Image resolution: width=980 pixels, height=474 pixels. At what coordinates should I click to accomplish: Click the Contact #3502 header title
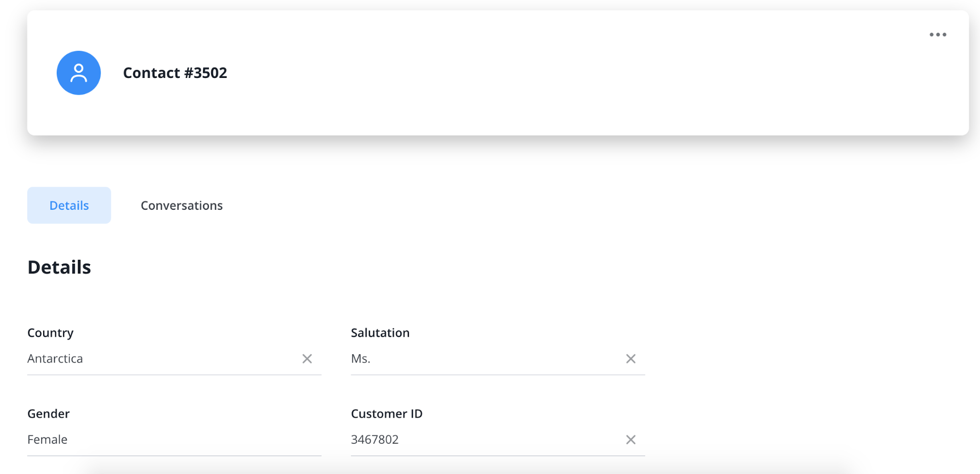(175, 73)
